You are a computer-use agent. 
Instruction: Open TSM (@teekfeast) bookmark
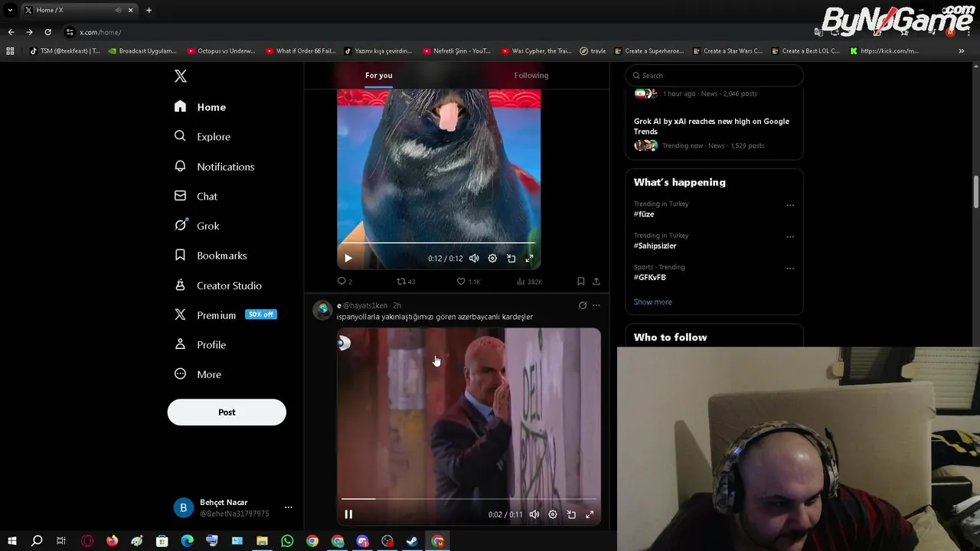click(x=64, y=51)
